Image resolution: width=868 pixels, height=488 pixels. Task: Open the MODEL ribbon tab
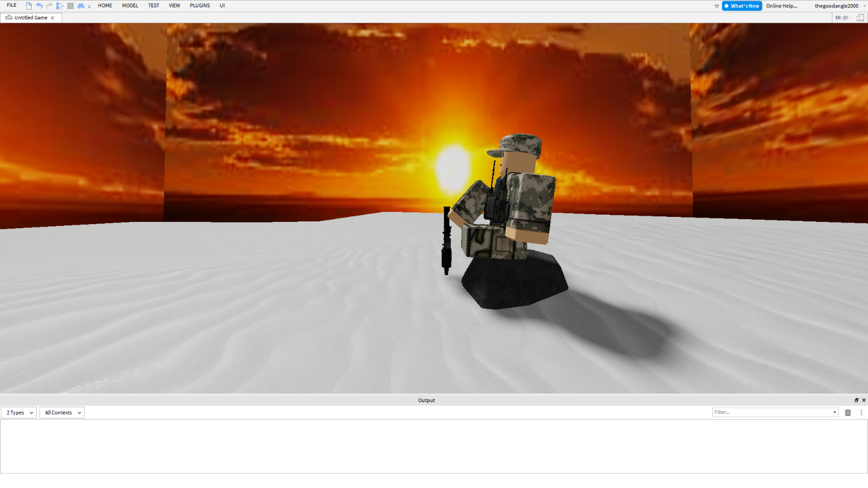coord(130,6)
